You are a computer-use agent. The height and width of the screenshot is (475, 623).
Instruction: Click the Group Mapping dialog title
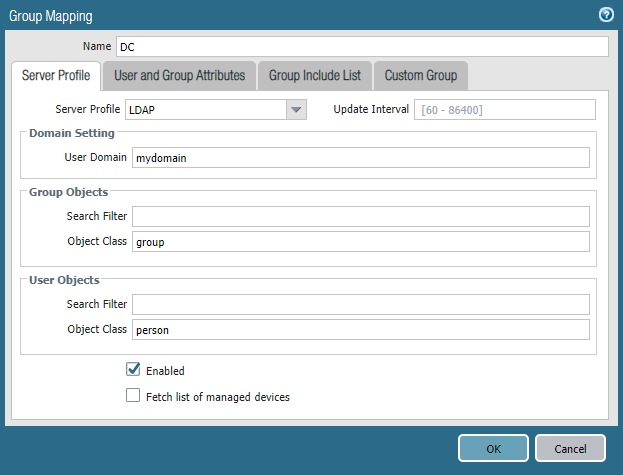(x=51, y=15)
